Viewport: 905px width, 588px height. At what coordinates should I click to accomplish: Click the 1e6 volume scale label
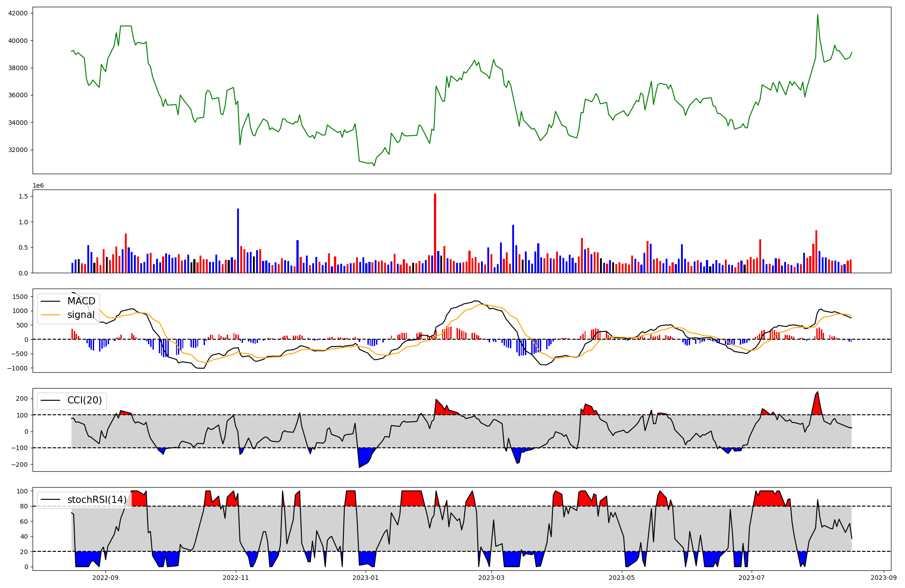click(38, 186)
